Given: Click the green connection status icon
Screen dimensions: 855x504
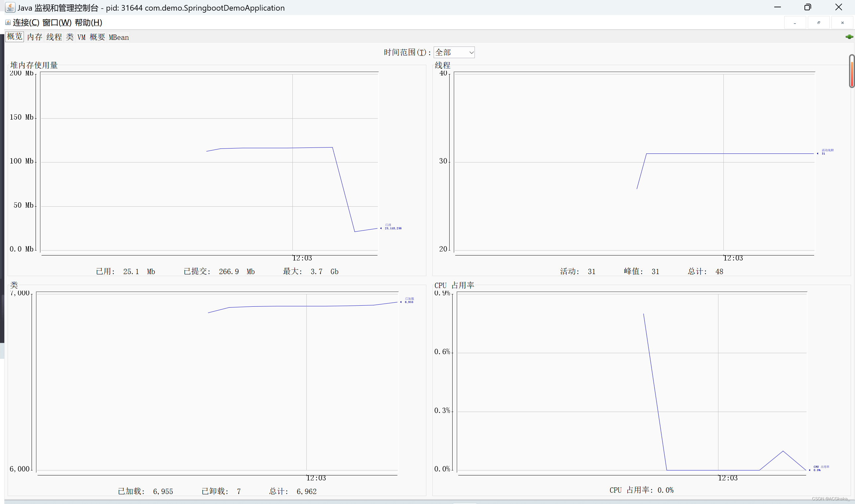Looking at the screenshot, I should point(849,37).
